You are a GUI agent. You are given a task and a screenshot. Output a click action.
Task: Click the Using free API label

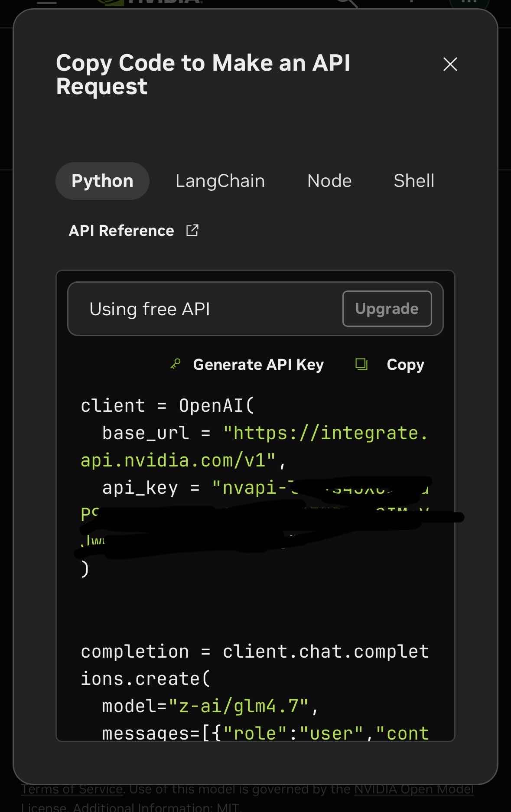pos(150,309)
